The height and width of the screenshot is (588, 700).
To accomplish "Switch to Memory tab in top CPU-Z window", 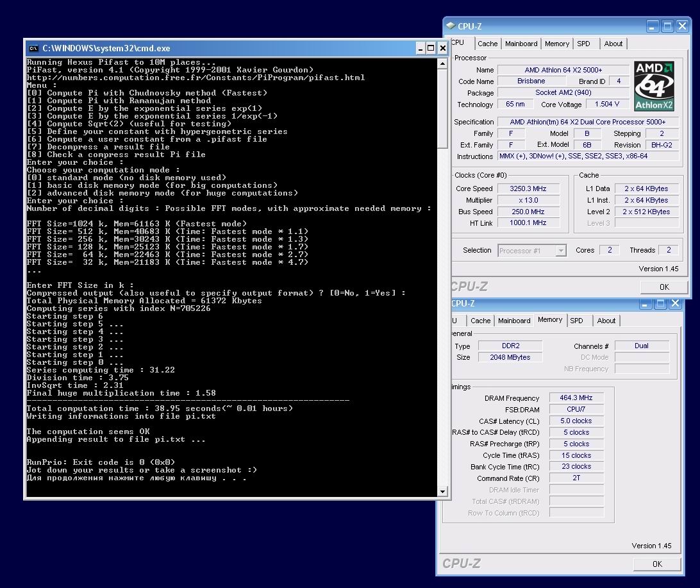I will point(556,44).
